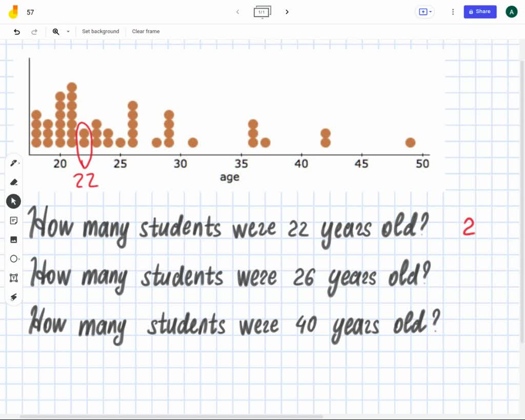Screen dimensions: 525x420
Task: Activate the Laser pointer tool
Action: 14,297
